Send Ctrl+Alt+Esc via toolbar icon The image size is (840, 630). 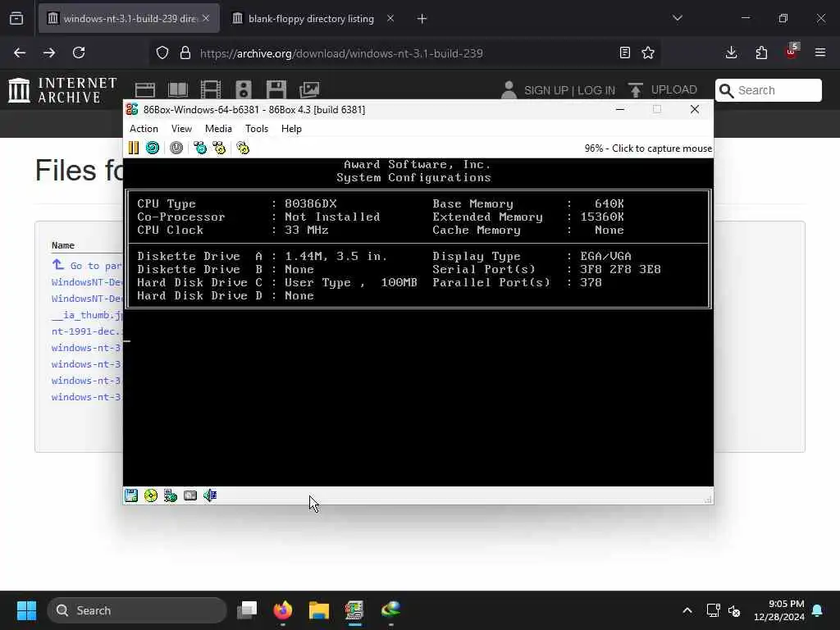pos(220,148)
